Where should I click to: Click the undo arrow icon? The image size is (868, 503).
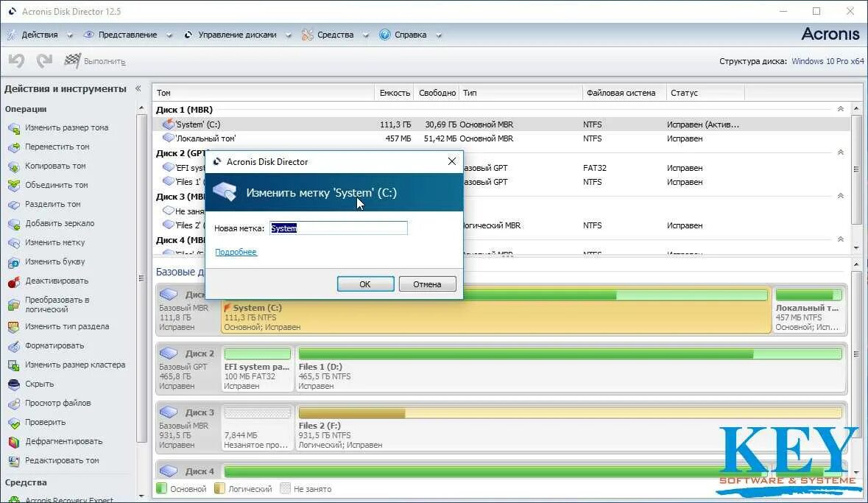click(x=15, y=60)
